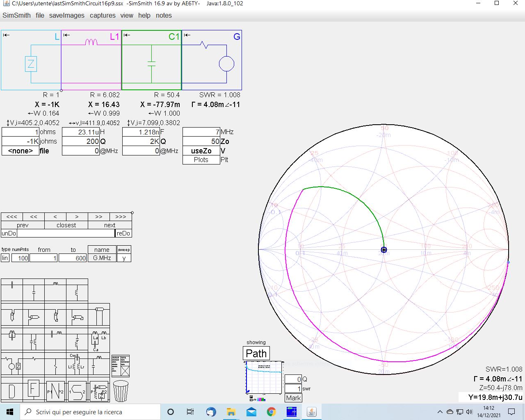Screen dimensions: 525x420
Task: Edit the generator frequency 7 MHz field
Action: click(201, 132)
